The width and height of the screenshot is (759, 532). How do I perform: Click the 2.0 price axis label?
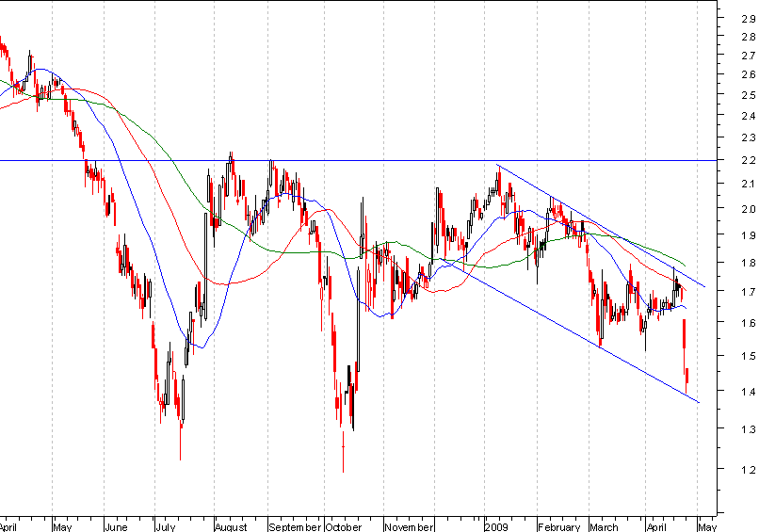(x=749, y=209)
